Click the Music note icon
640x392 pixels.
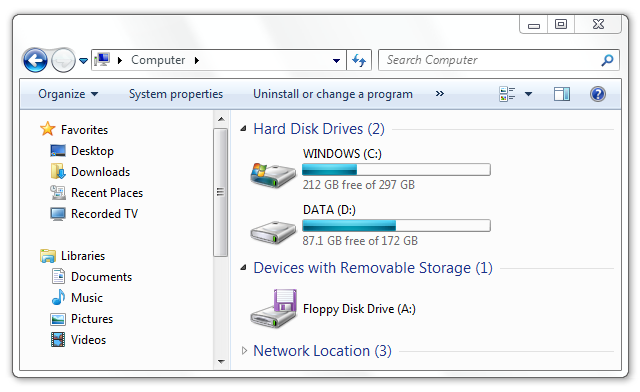(58, 297)
